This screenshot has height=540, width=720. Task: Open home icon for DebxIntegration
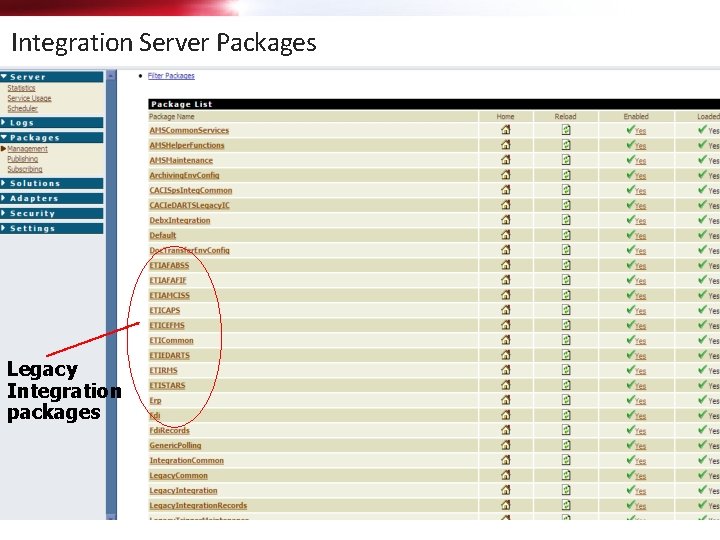point(506,220)
